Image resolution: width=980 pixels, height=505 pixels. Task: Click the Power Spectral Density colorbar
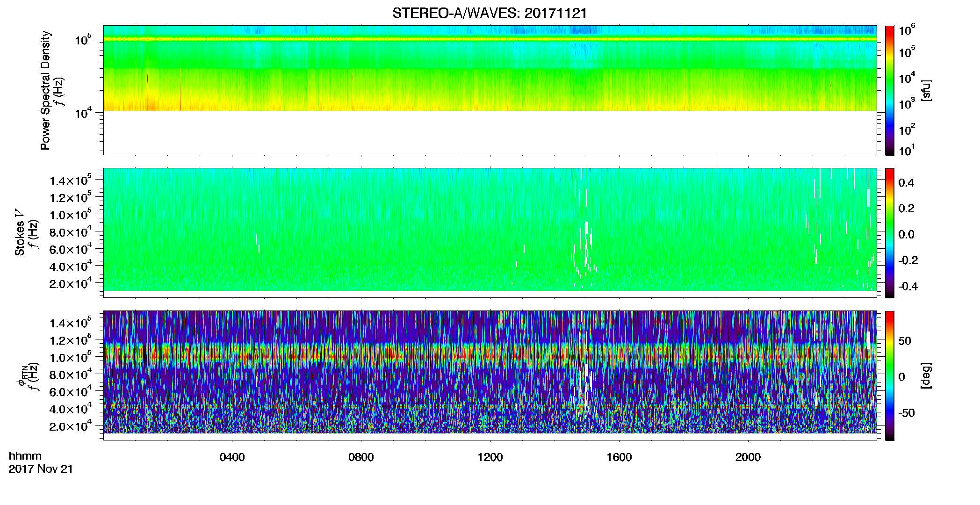point(889,90)
